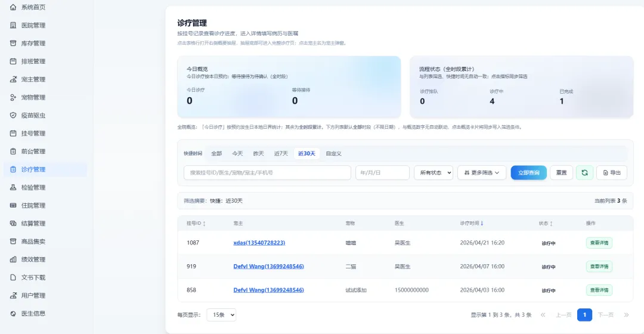Focus the 搜索挂号ID/医生/宠物 search field
The image size is (644, 334).
(x=267, y=172)
